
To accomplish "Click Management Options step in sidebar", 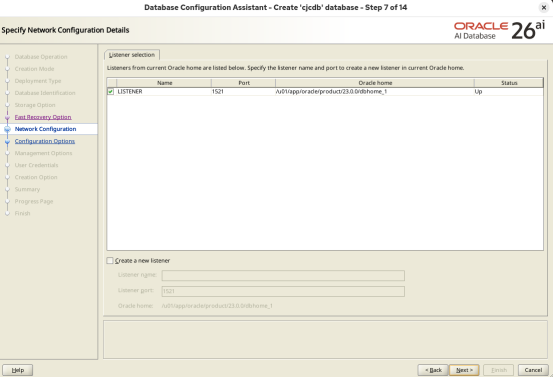I will pyautogui.click(x=43, y=153).
